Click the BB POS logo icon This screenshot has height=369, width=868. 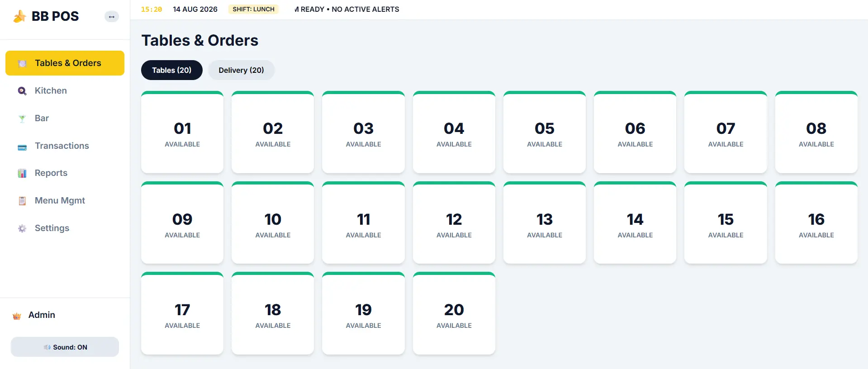point(19,16)
